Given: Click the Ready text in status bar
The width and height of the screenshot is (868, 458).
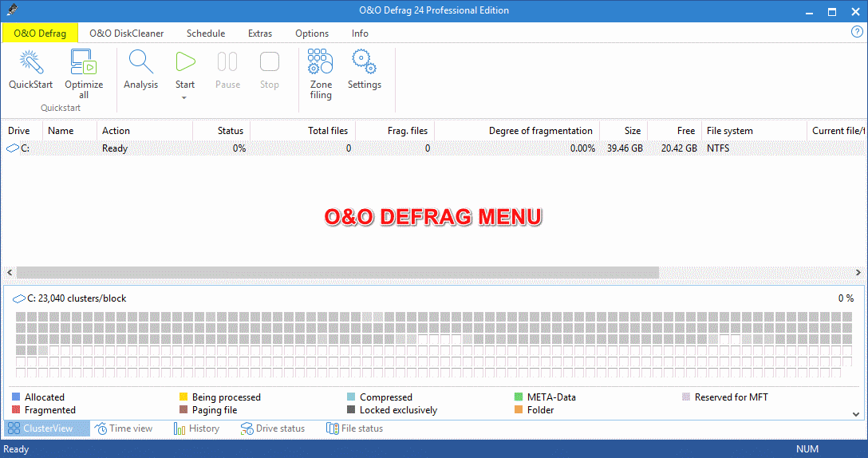Looking at the screenshot, I should click(x=16, y=449).
